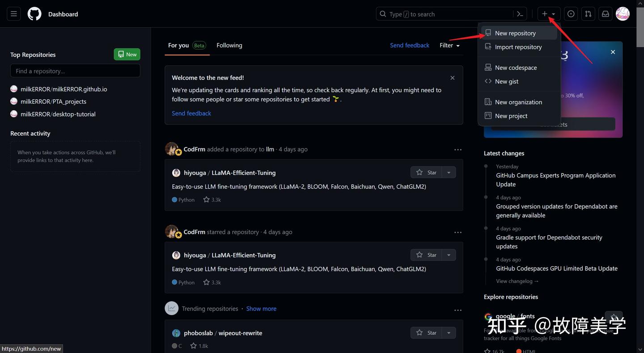Star the phoboslab/wipeout-rewrite repository
The width and height of the screenshot is (644, 353).
point(426,332)
